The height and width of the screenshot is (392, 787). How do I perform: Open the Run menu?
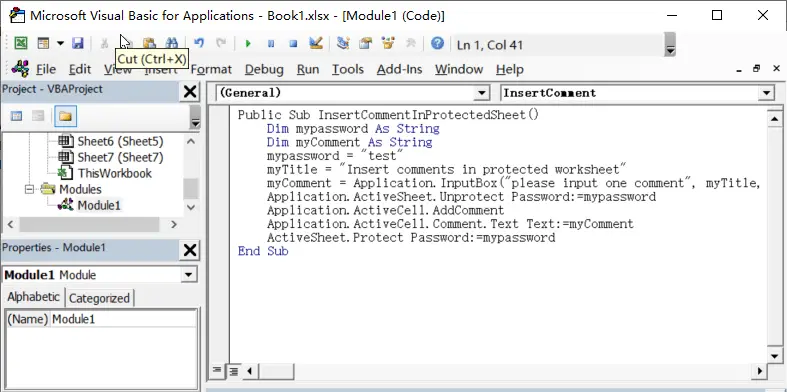click(308, 69)
